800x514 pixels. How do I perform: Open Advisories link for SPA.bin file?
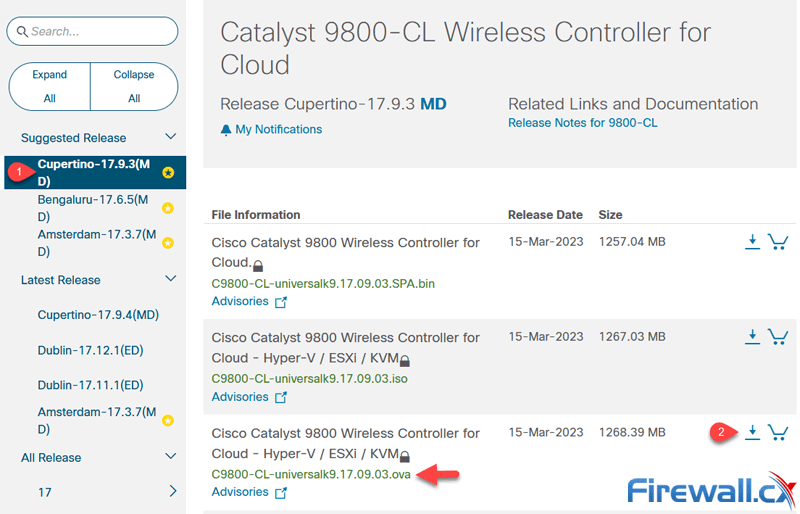point(240,301)
